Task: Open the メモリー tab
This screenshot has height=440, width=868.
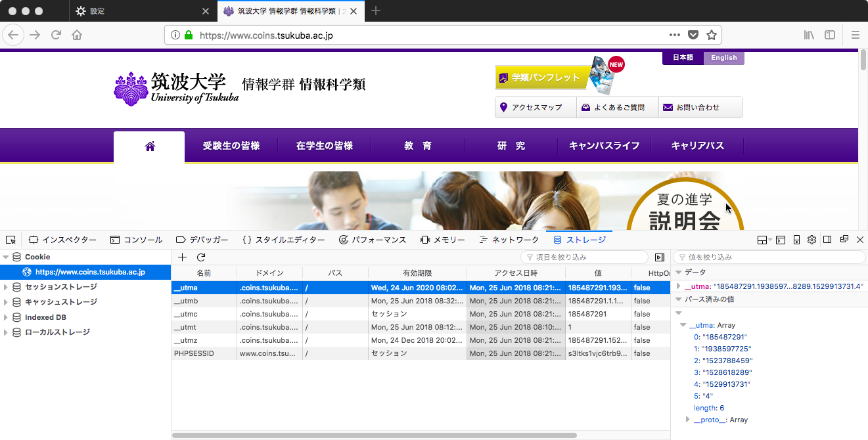Action: [x=443, y=240]
